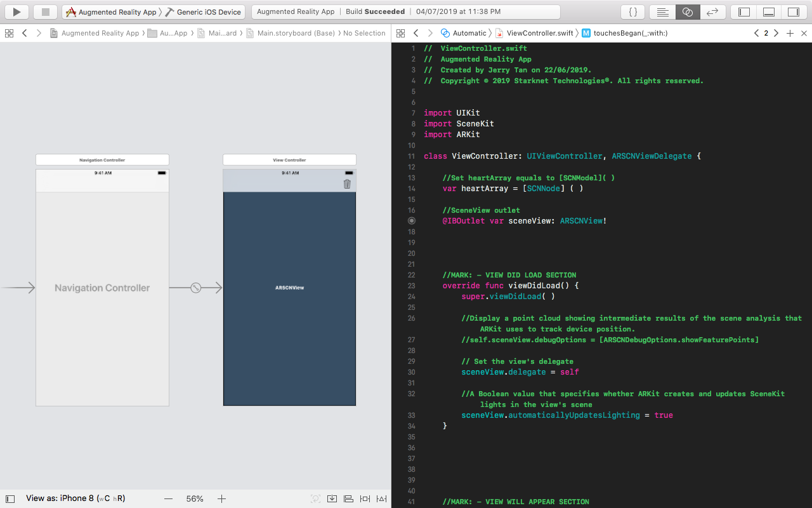Zoom in the storyboard canvas

[221, 499]
